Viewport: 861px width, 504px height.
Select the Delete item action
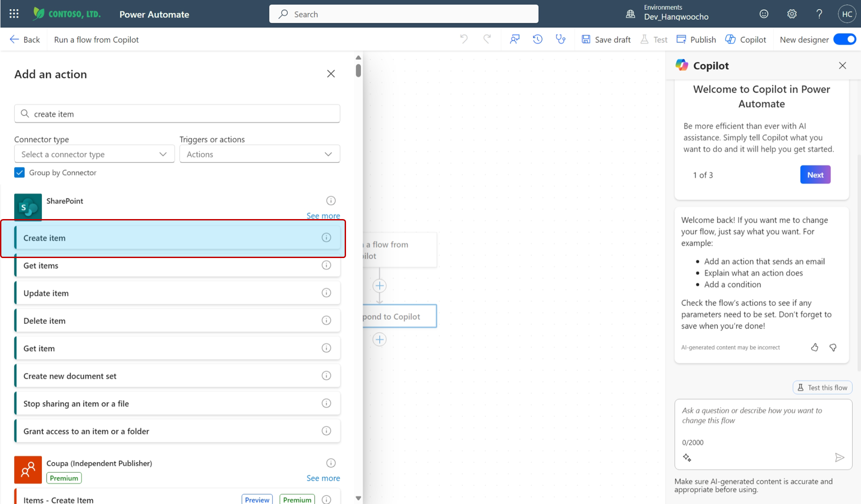click(177, 320)
